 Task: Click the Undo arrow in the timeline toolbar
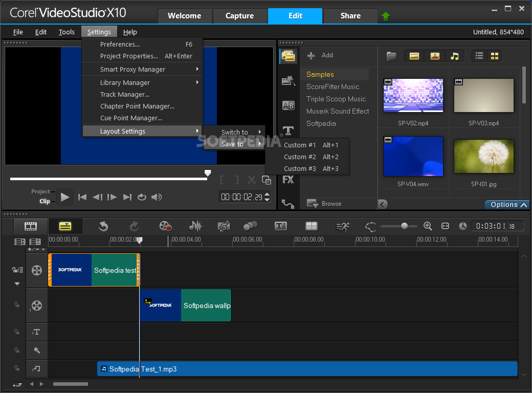point(103,226)
